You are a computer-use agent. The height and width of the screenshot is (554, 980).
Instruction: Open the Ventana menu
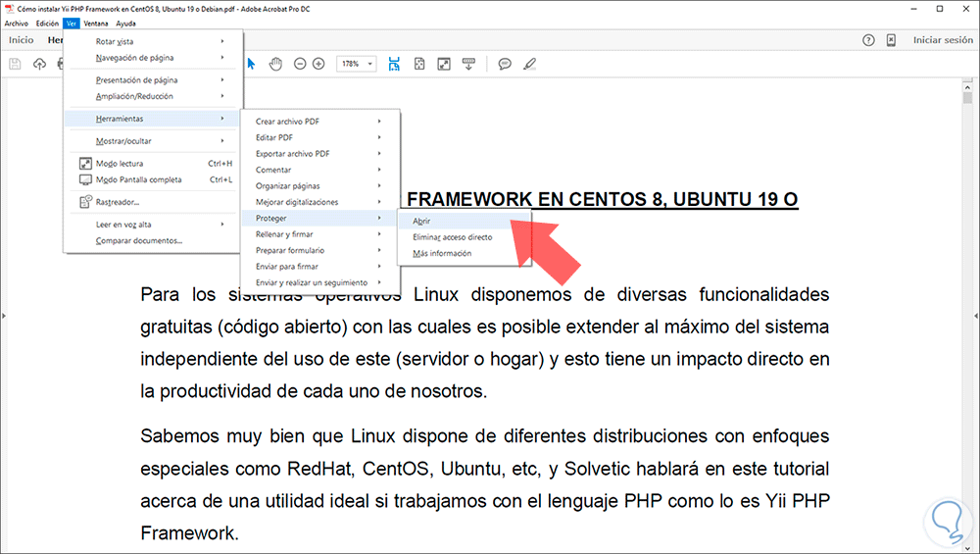[96, 24]
